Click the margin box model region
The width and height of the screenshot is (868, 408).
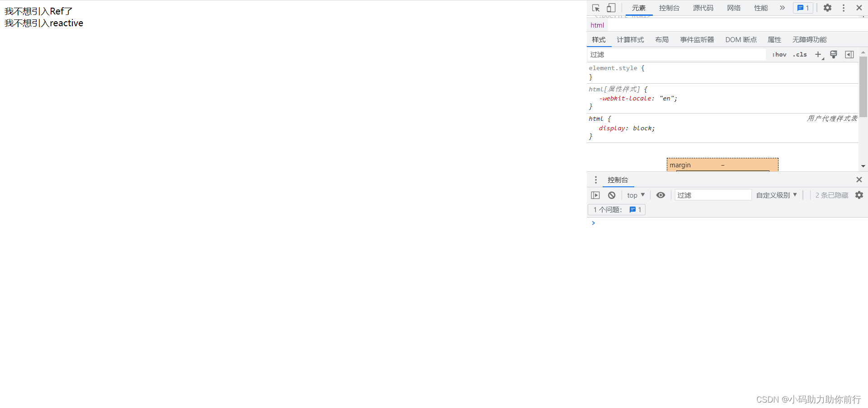(x=722, y=165)
